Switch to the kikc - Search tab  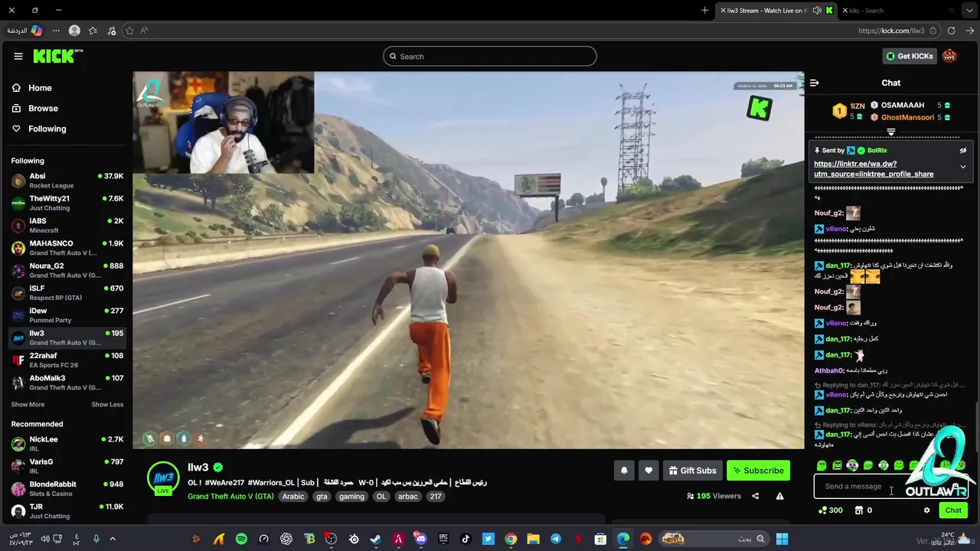[897, 11]
